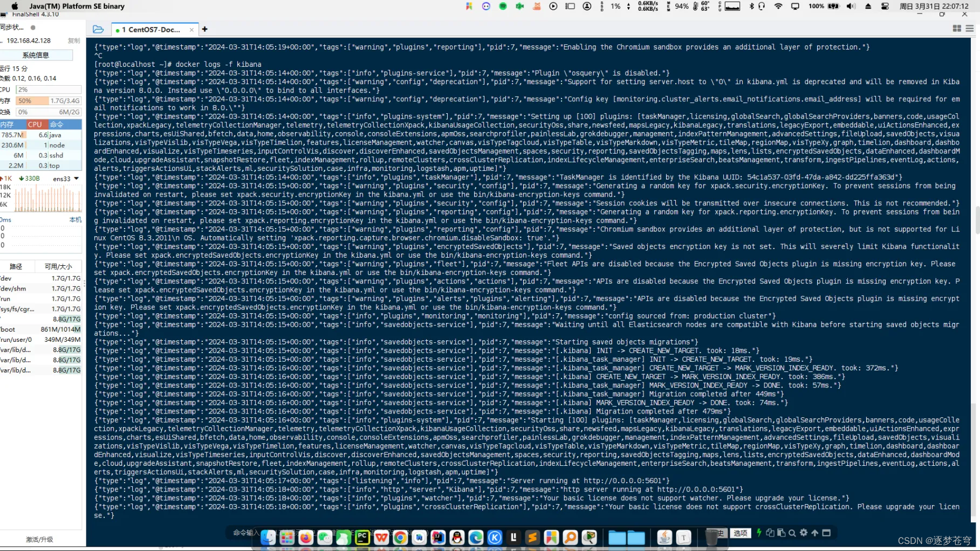Open QQ penguin app from the dock
This screenshot has width=980, height=551.
(457, 537)
